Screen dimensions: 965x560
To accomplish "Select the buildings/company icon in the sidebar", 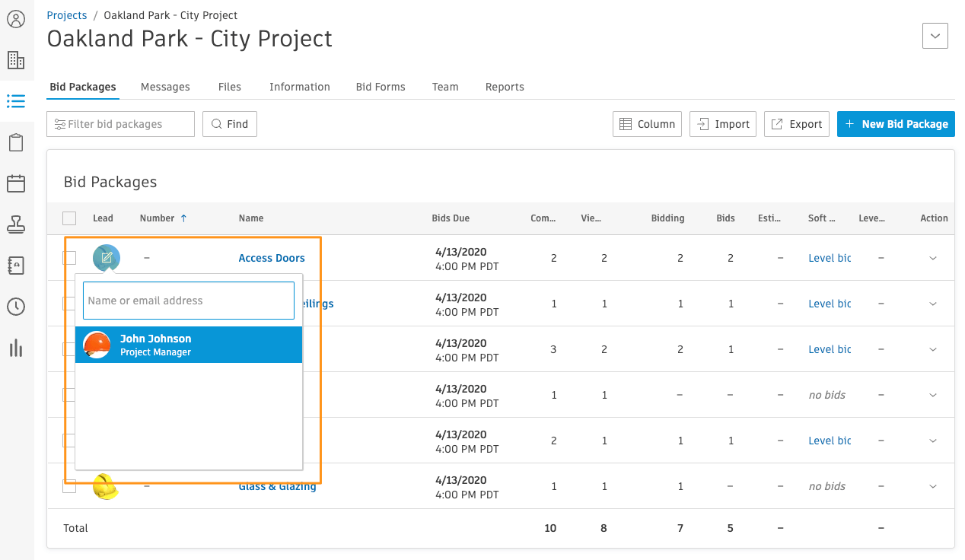I will pyautogui.click(x=17, y=59).
